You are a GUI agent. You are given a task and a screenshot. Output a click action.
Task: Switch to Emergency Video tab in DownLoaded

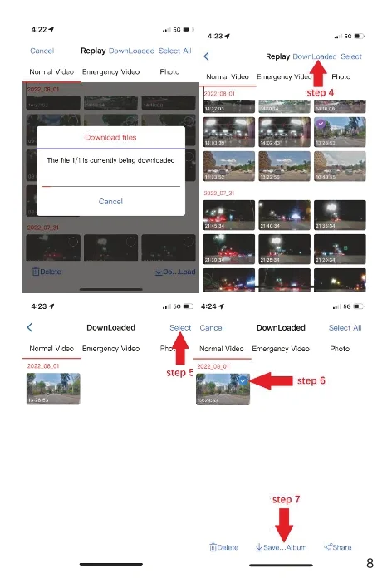tap(281, 349)
